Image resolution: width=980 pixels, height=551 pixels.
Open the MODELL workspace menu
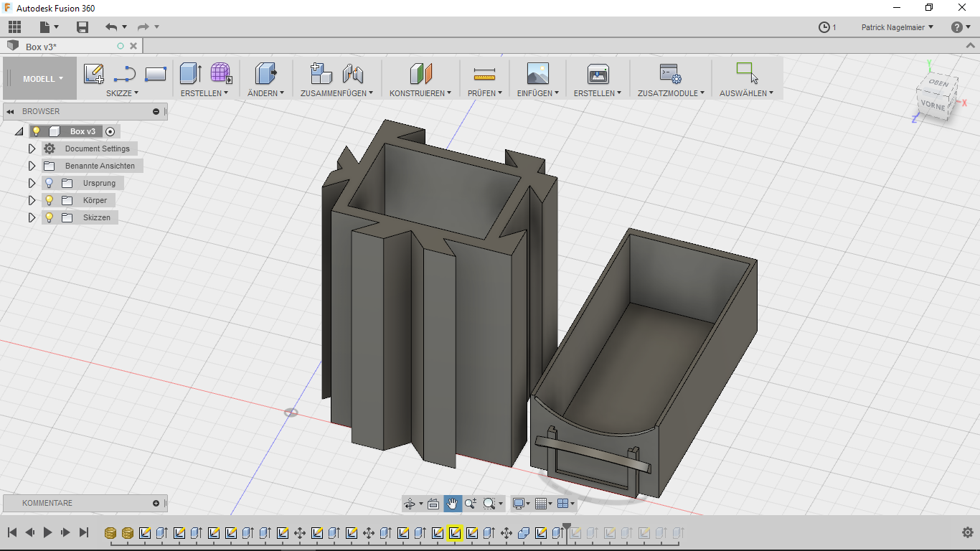tap(39, 79)
